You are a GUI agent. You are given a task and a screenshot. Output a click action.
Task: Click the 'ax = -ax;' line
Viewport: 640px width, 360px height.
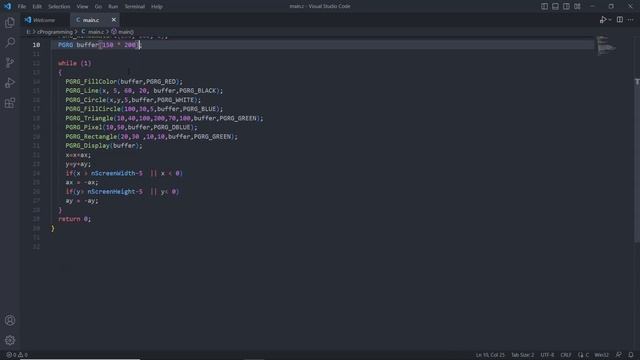(82, 182)
